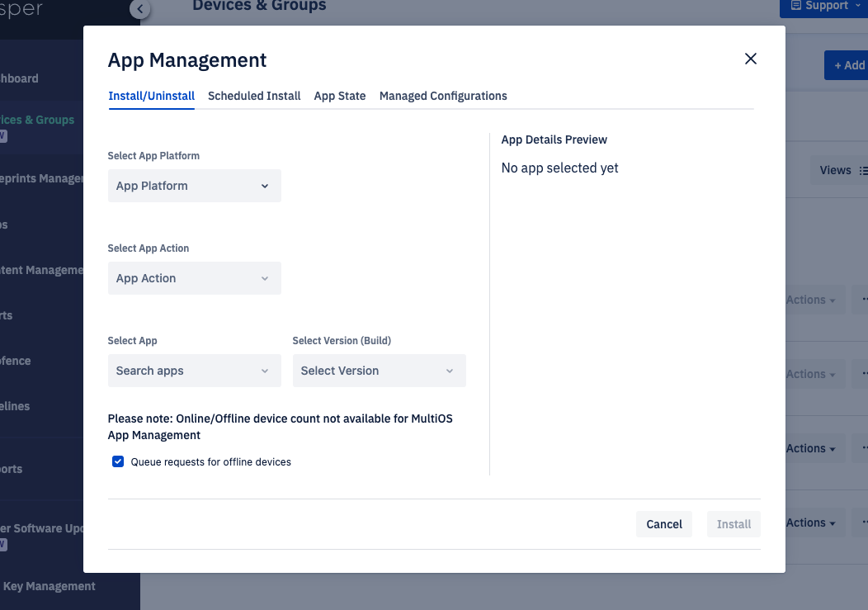
Task: Collapse the sidebar with the chevron arrow
Action: pos(140,9)
